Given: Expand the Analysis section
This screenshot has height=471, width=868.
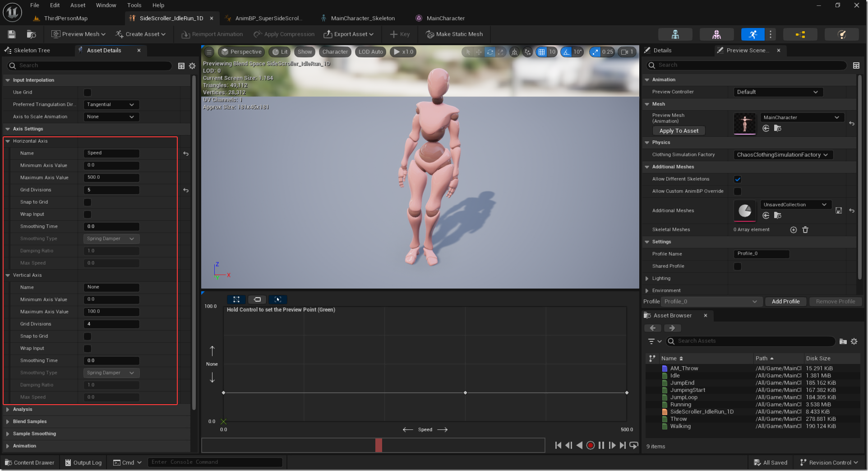Looking at the screenshot, I should [8, 410].
